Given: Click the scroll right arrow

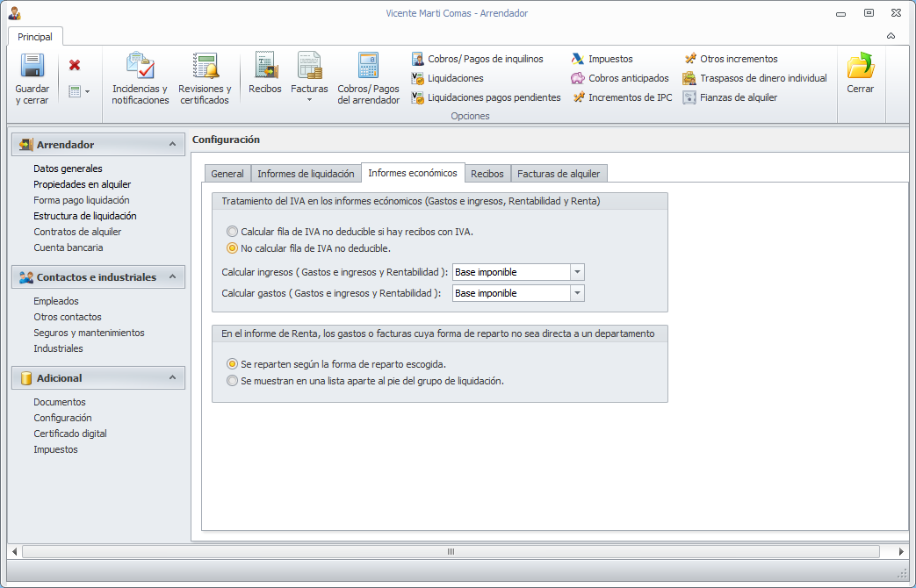Looking at the screenshot, I should coord(901,551).
